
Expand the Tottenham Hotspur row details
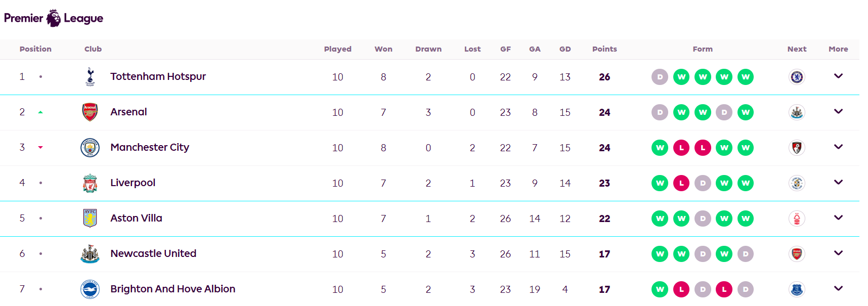pyautogui.click(x=838, y=76)
